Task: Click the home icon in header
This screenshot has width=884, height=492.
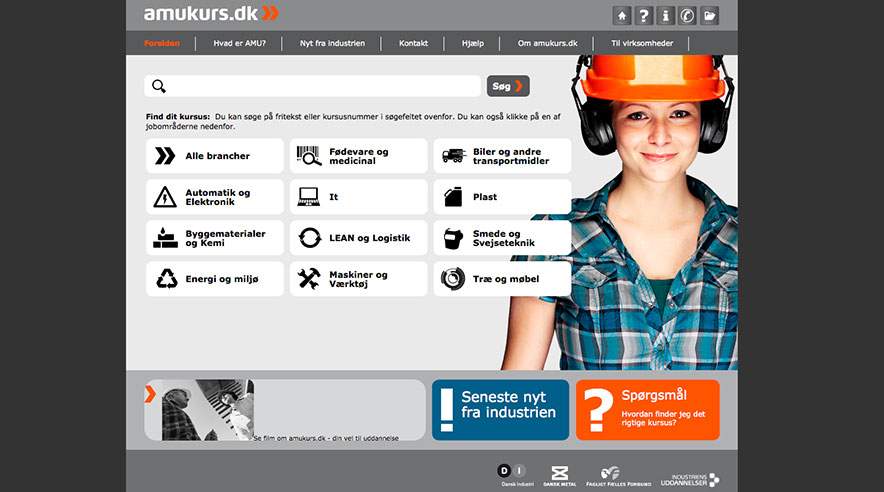Action: point(623,15)
